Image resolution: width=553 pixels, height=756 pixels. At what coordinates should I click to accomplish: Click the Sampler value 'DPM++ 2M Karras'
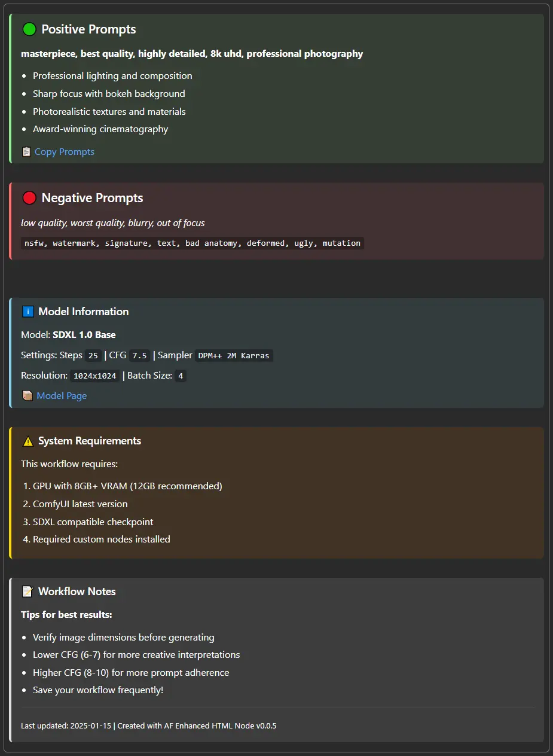[x=234, y=355]
